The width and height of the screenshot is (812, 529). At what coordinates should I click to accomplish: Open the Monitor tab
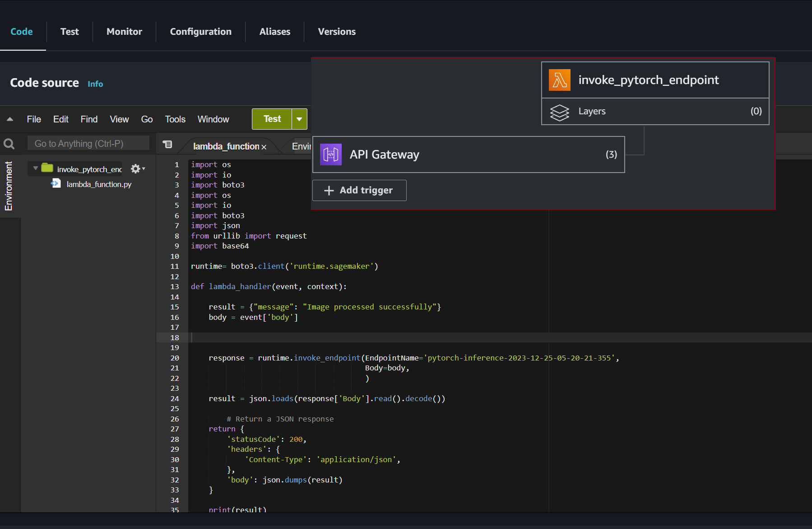click(124, 32)
